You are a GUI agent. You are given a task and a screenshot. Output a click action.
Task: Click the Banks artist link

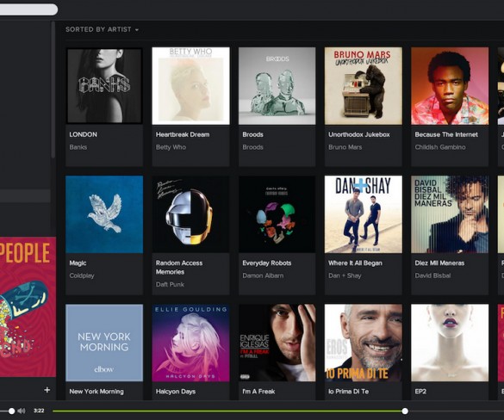coord(78,147)
